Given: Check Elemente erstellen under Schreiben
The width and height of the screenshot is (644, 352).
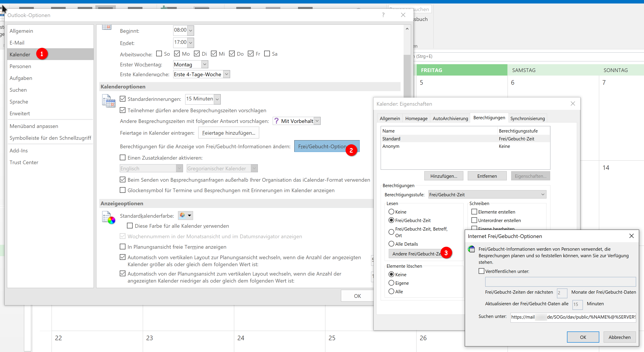Looking at the screenshot, I should 474,212.
